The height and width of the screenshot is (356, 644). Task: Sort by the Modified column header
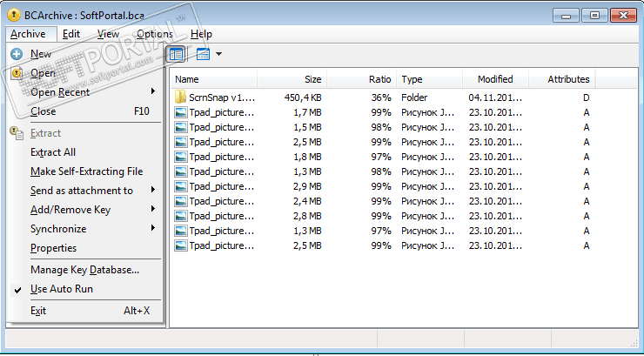point(496,79)
